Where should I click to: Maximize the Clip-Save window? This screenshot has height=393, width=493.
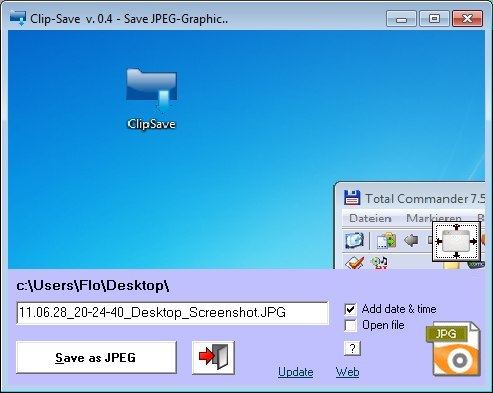tap(434, 18)
